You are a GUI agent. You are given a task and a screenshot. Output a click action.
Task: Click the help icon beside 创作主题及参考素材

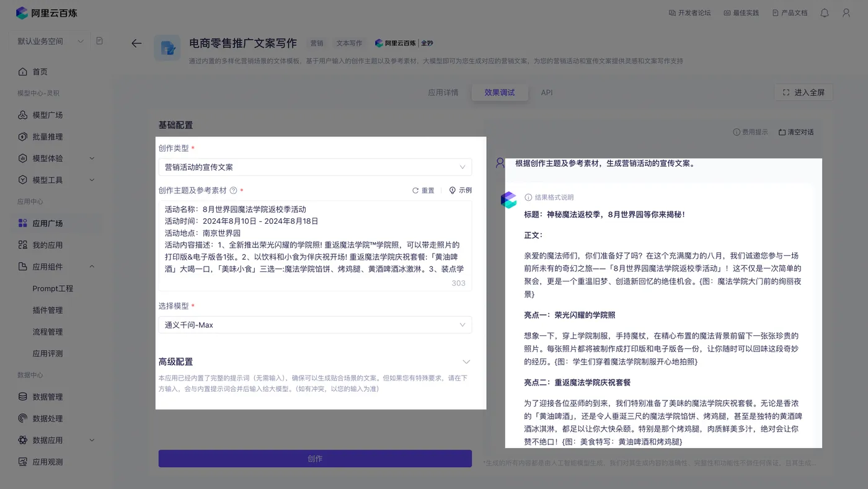[x=234, y=191]
